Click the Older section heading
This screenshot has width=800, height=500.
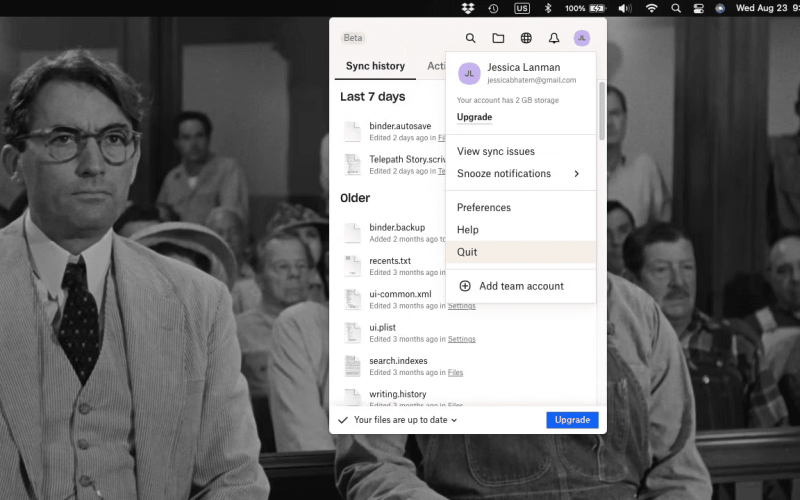click(355, 198)
